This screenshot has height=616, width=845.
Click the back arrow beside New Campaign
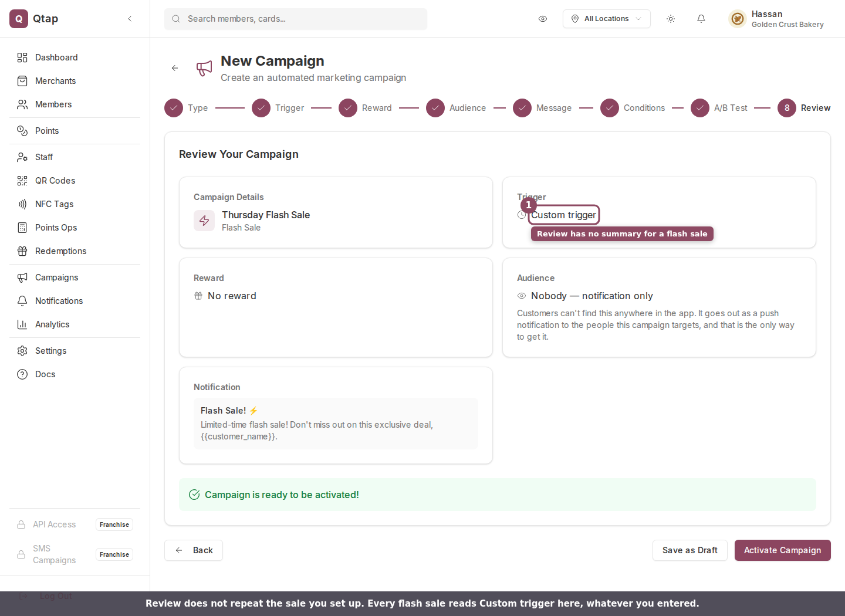tap(175, 68)
